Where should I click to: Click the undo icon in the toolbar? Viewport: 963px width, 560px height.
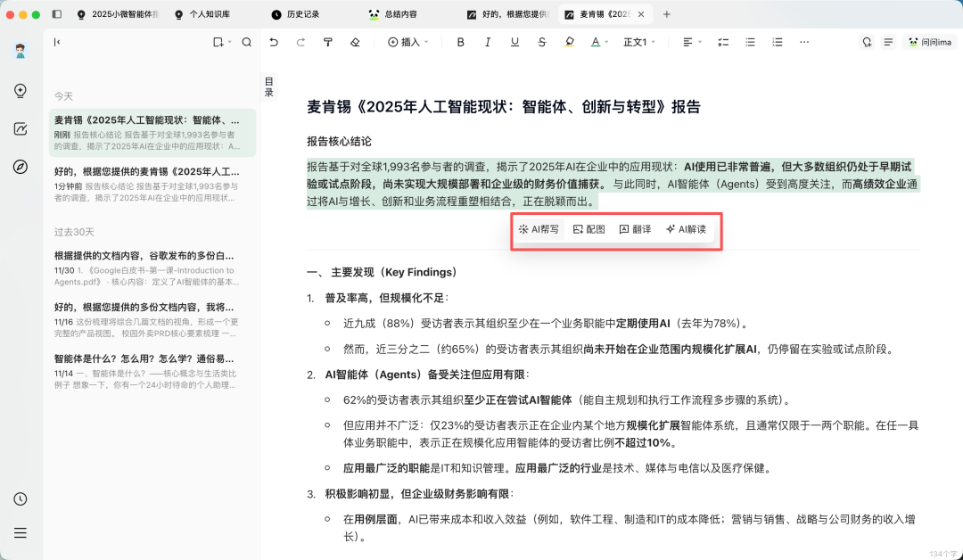(x=274, y=41)
